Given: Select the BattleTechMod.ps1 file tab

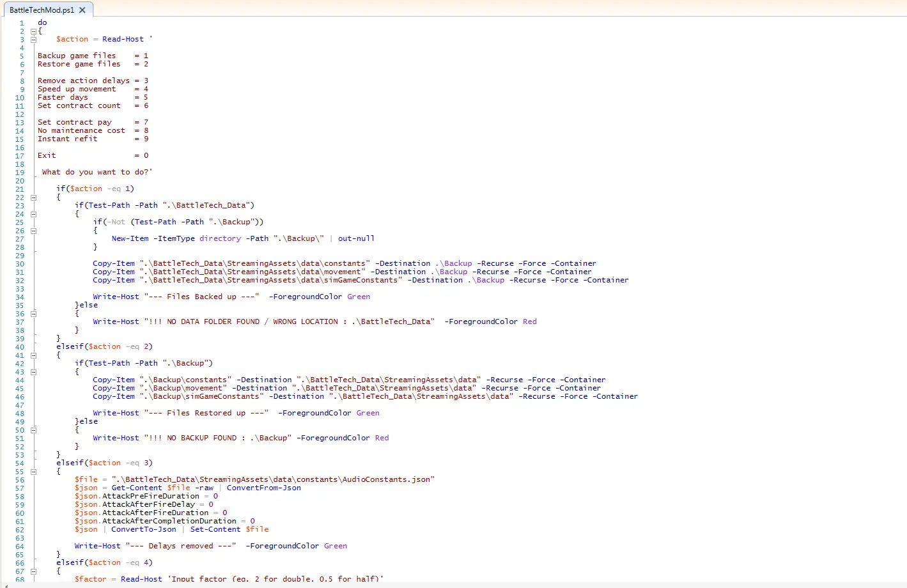Looking at the screenshot, I should [x=47, y=10].
